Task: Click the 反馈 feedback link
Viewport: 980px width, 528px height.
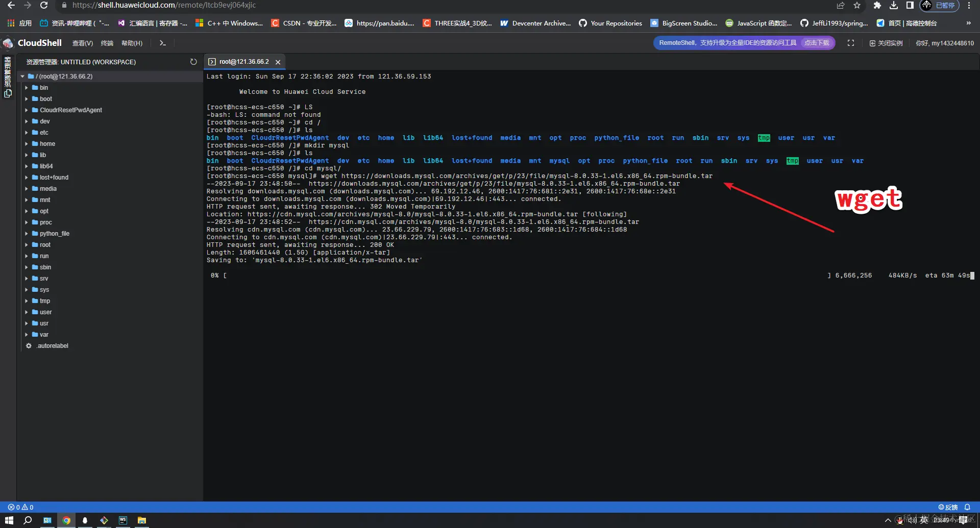Action: [x=948, y=507]
